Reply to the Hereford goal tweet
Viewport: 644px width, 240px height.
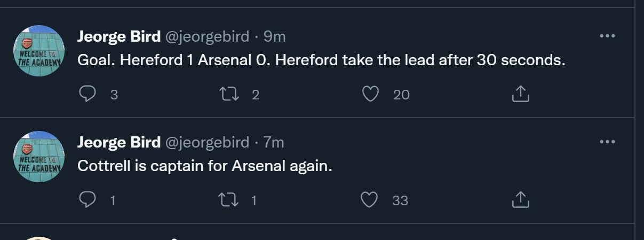[87, 95]
